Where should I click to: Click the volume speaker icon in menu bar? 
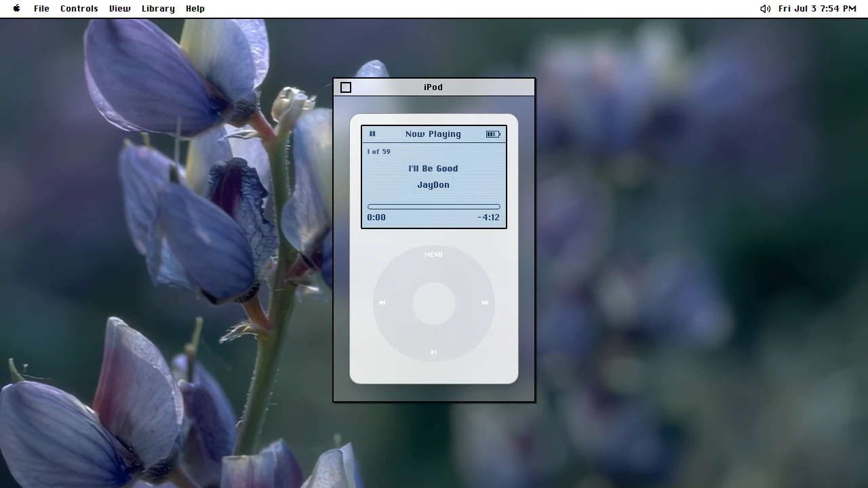(x=765, y=9)
